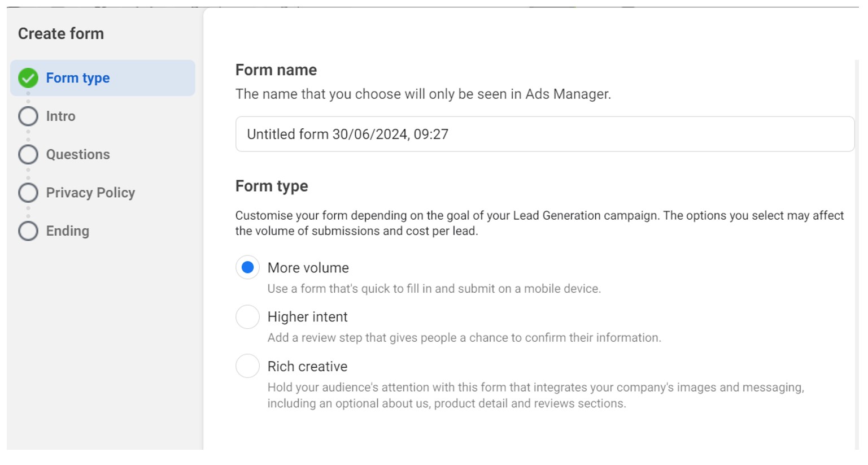Click the Higher intent option label

point(307,317)
